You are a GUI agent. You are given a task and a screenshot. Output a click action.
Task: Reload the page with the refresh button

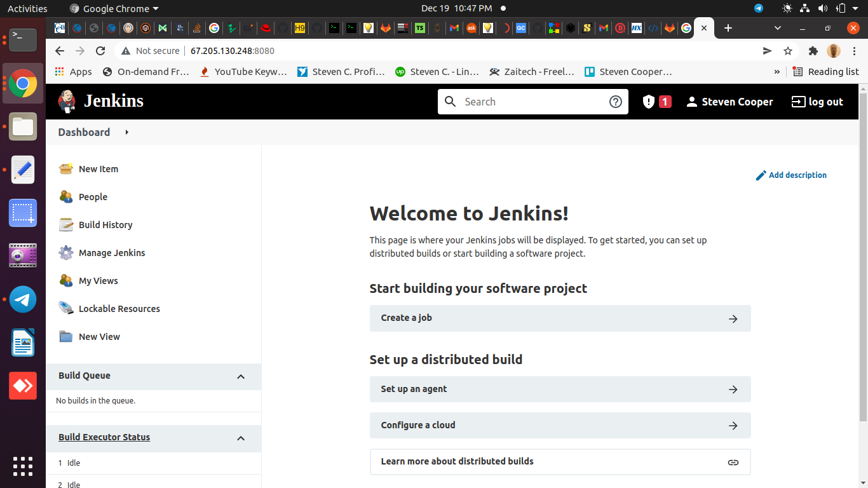coord(100,51)
